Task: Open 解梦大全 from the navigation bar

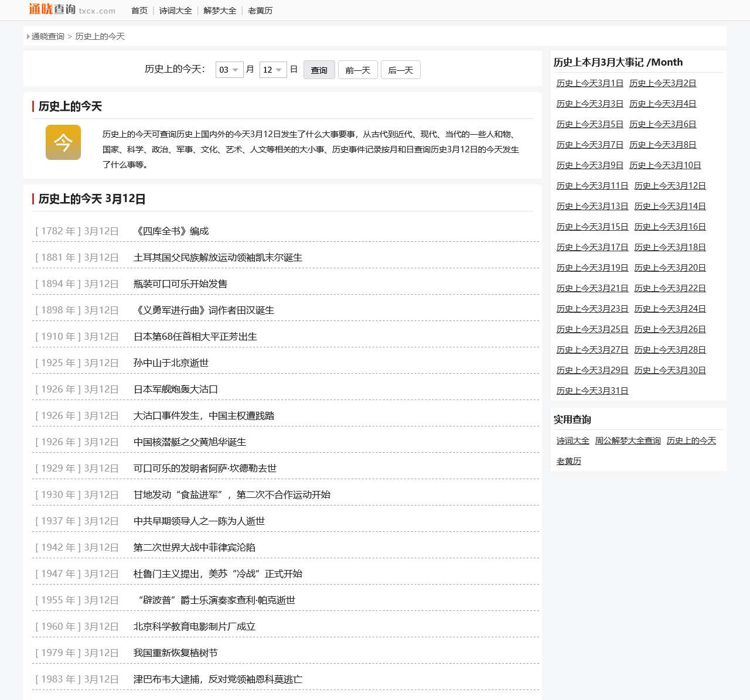Action: click(x=219, y=11)
